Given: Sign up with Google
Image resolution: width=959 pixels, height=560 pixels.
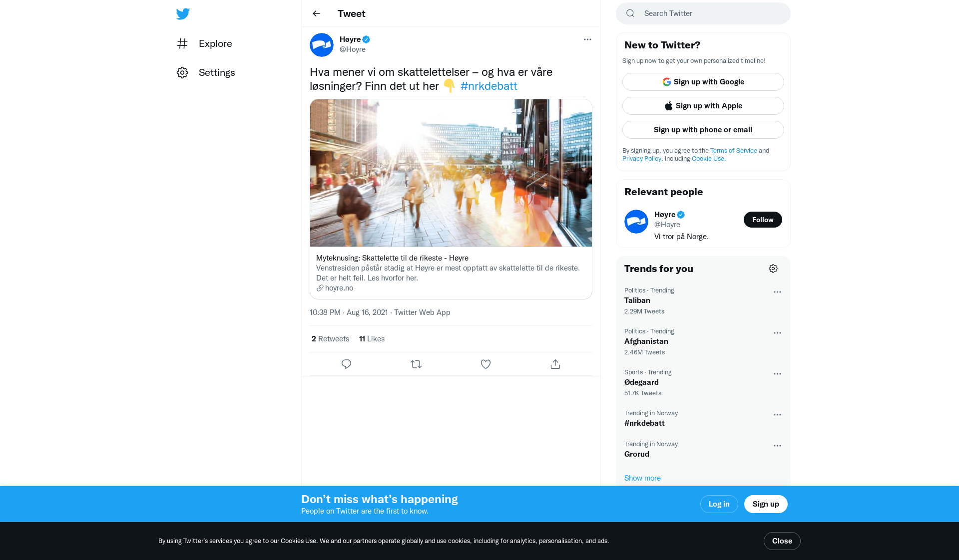Looking at the screenshot, I should pos(703,82).
